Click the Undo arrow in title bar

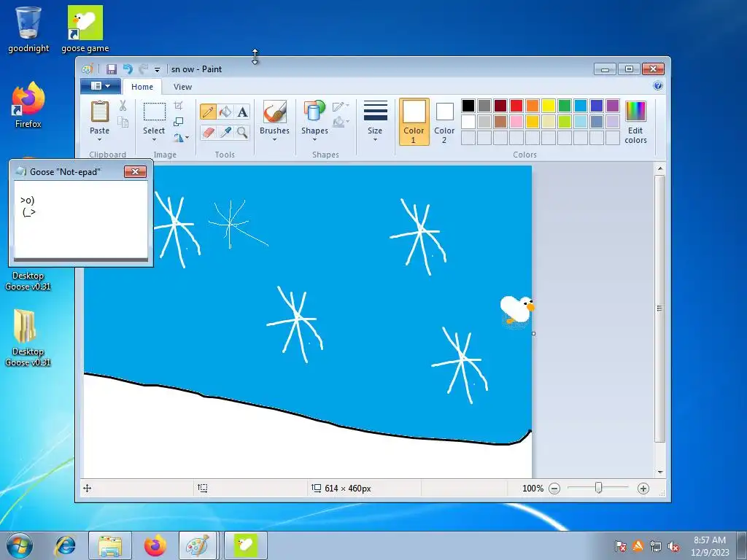point(128,69)
